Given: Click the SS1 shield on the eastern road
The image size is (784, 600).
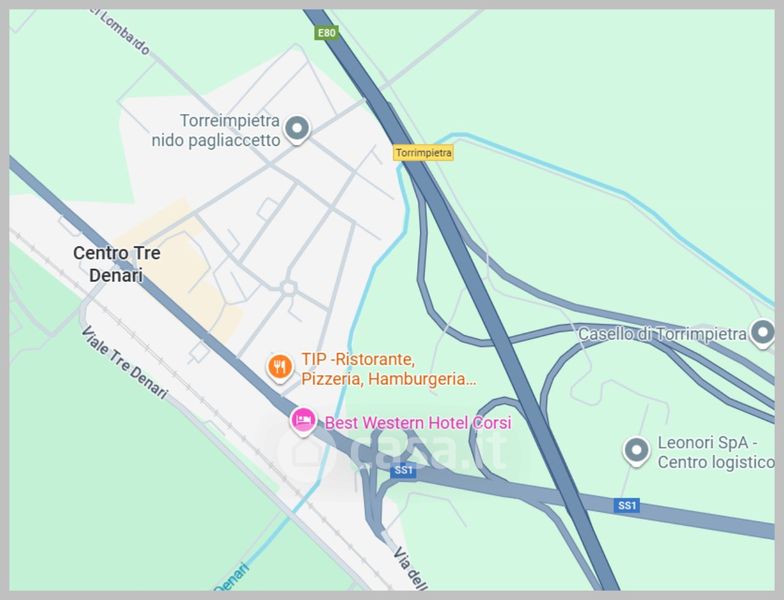Looking at the screenshot, I should click(x=626, y=505).
